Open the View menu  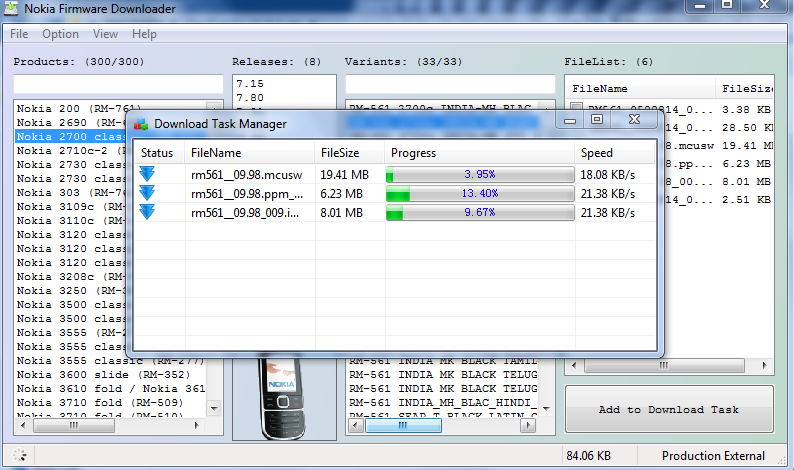105,34
